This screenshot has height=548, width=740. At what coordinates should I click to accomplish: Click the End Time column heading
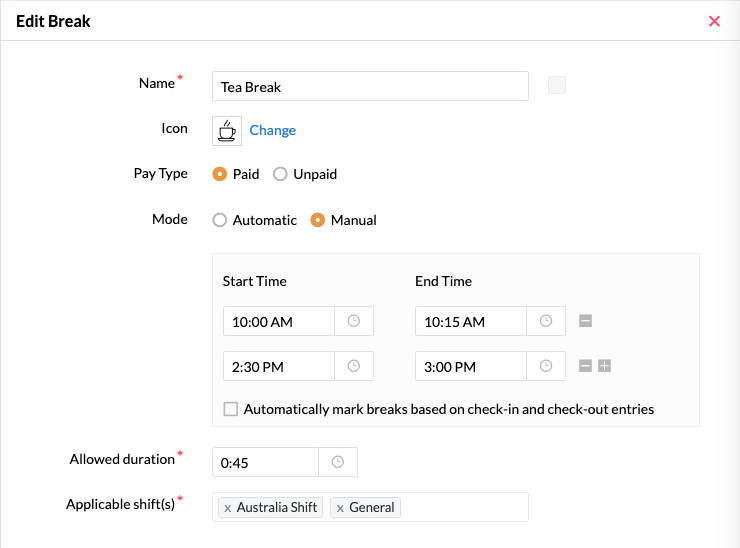click(x=443, y=281)
